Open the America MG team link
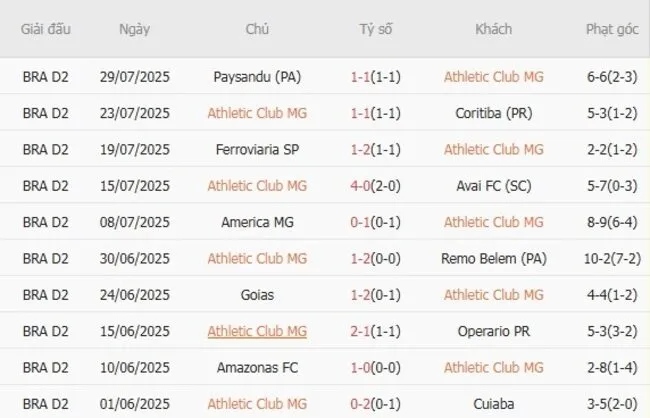This screenshot has width=650, height=418. 257,222
